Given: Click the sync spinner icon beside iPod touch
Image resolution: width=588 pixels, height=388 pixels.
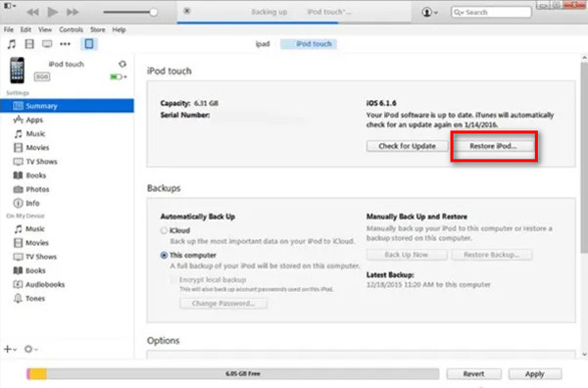Looking at the screenshot, I should click(122, 64).
